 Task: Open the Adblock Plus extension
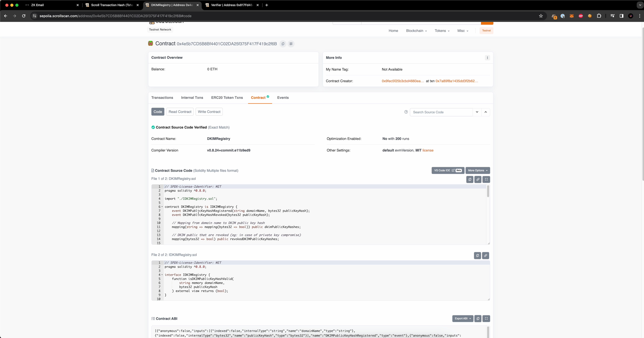[581, 16]
